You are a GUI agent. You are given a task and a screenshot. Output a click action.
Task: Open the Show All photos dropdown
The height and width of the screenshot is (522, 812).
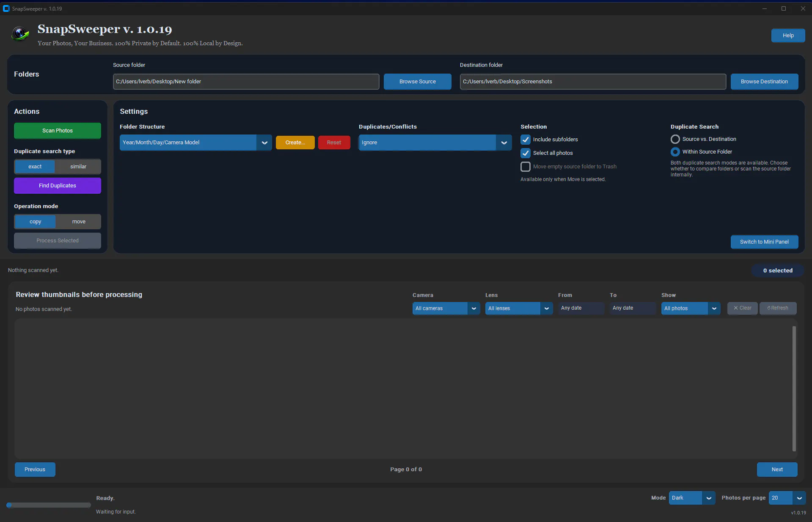click(691, 308)
